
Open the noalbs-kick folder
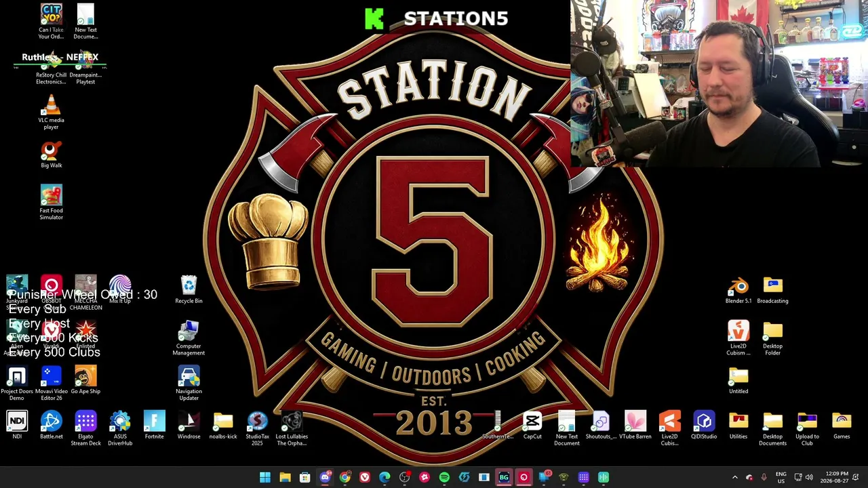[223, 425]
